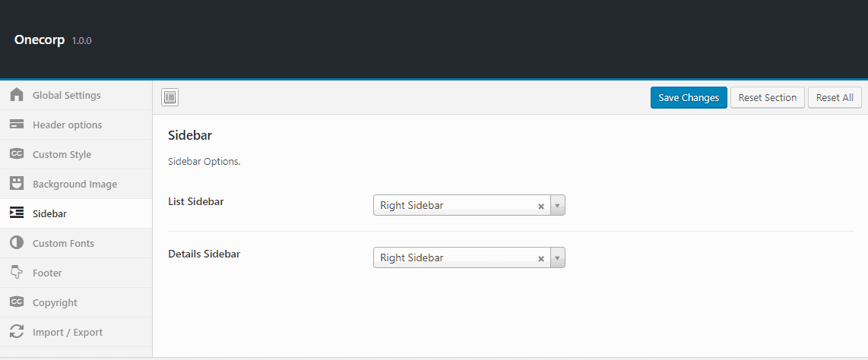Click the pointing hand icon beside Footer
This screenshot has height=360, width=868.
click(17, 273)
